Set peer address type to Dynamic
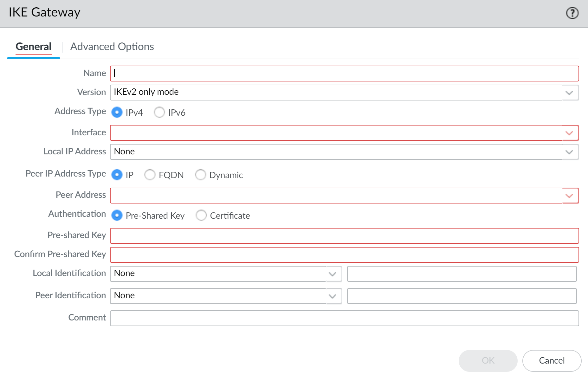The height and width of the screenshot is (381, 588). [x=201, y=175]
